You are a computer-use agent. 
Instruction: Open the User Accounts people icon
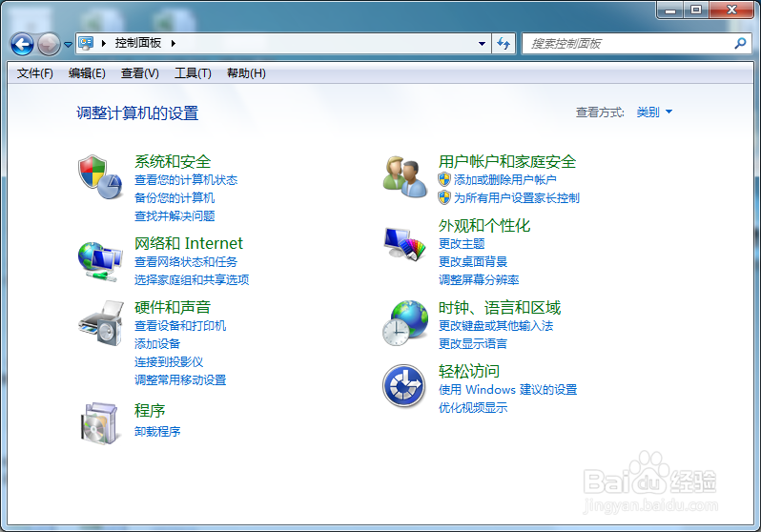(404, 176)
